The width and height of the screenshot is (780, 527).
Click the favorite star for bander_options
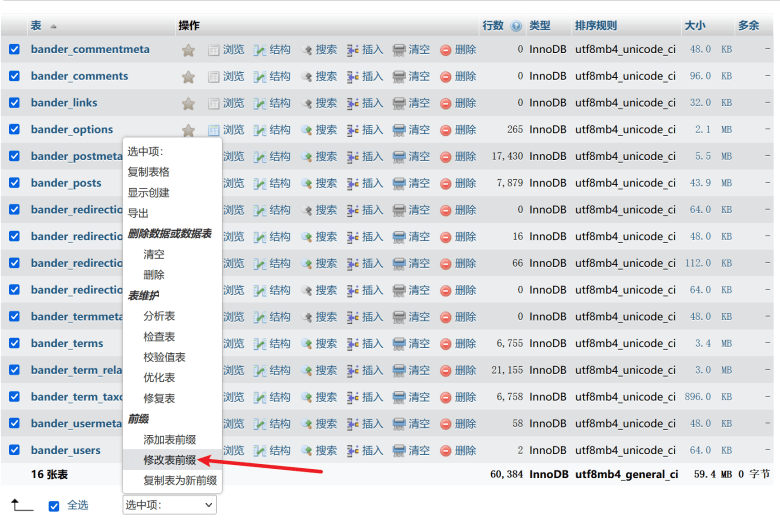(x=188, y=130)
